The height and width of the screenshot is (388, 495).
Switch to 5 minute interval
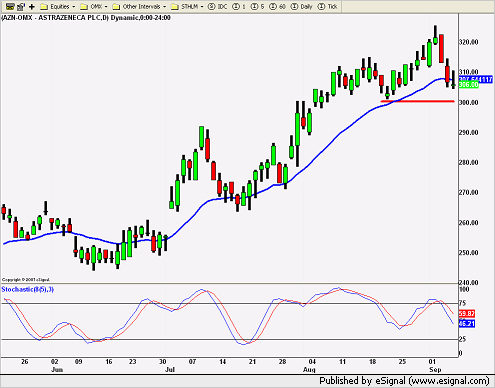click(x=257, y=6)
